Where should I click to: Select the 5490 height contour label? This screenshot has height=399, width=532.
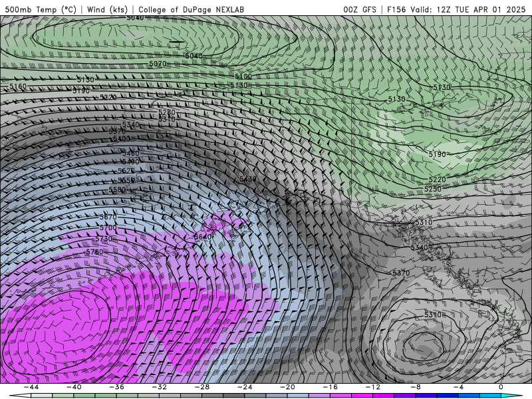[x=130, y=162]
